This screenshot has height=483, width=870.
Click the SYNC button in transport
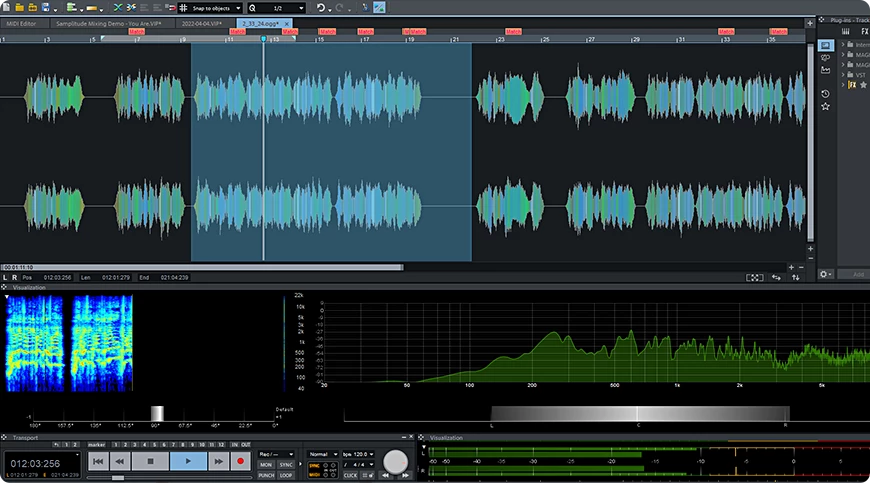pyautogui.click(x=286, y=465)
